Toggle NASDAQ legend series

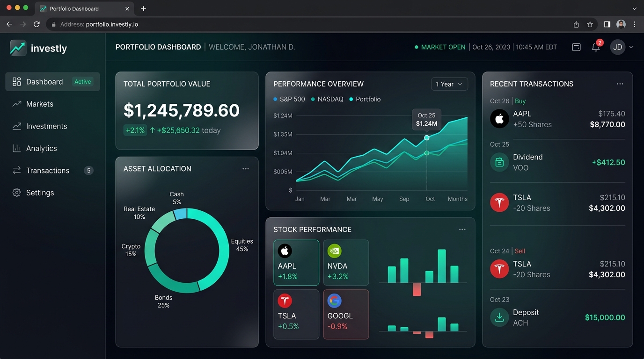tap(327, 99)
